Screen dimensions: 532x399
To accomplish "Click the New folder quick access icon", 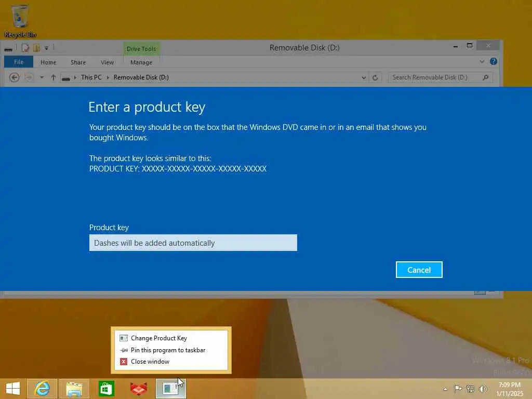I will tap(36, 48).
